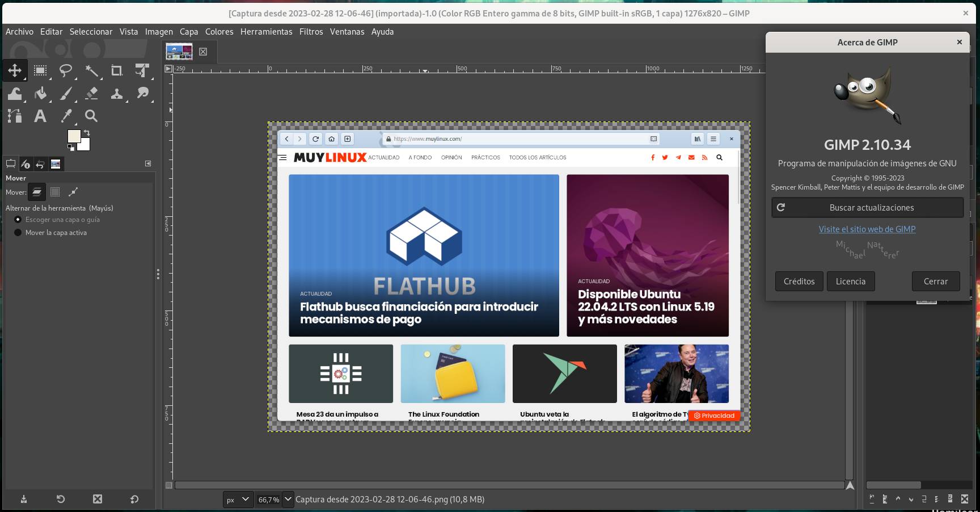Close the open image tab's X button

point(203,52)
